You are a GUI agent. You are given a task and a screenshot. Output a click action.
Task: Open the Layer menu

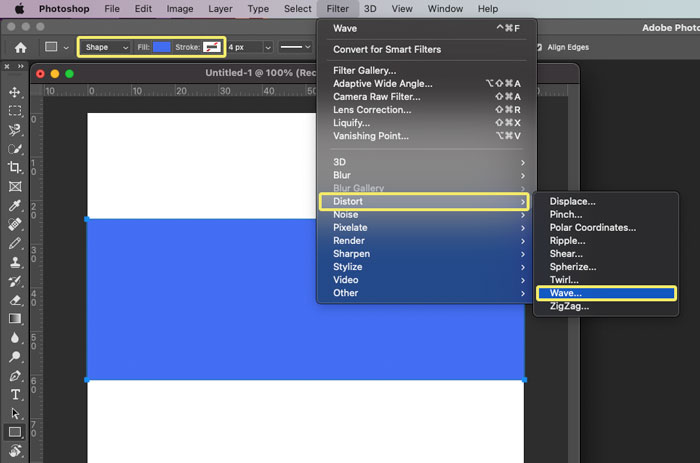tap(220, 8)
